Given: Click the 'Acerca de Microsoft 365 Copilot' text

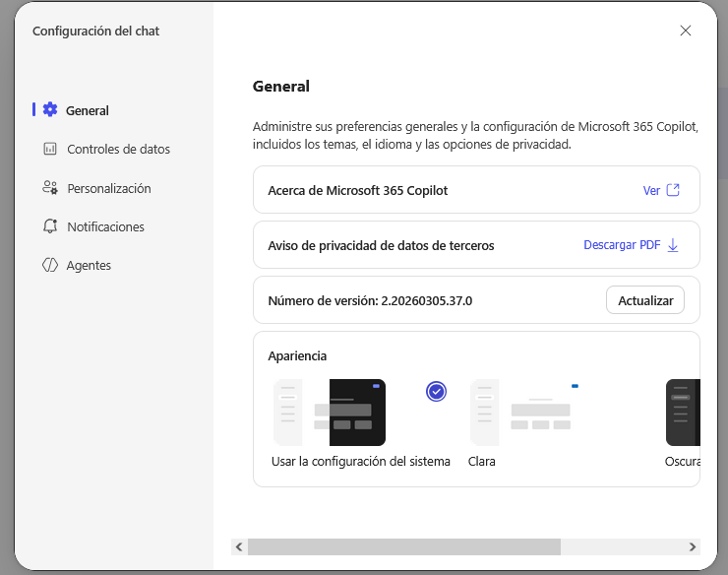Looking at the screenshot, I should 357,191.
